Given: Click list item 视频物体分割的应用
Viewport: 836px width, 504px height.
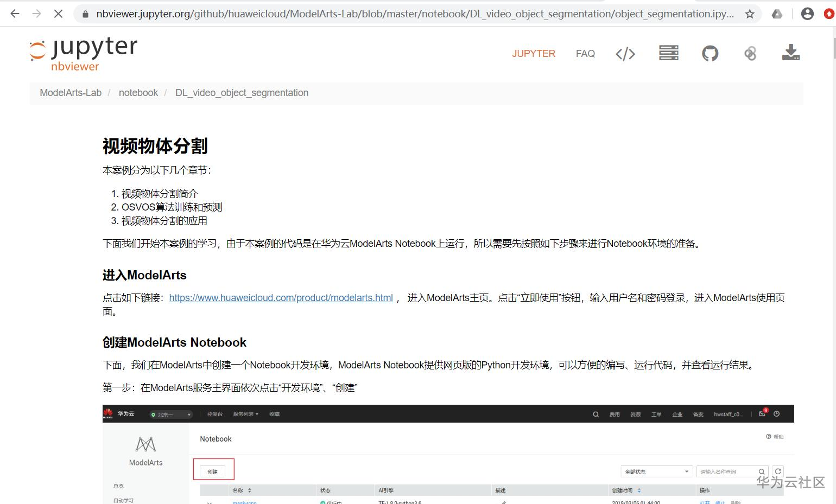Looking at the screenshot, I should tap(164, 221).
